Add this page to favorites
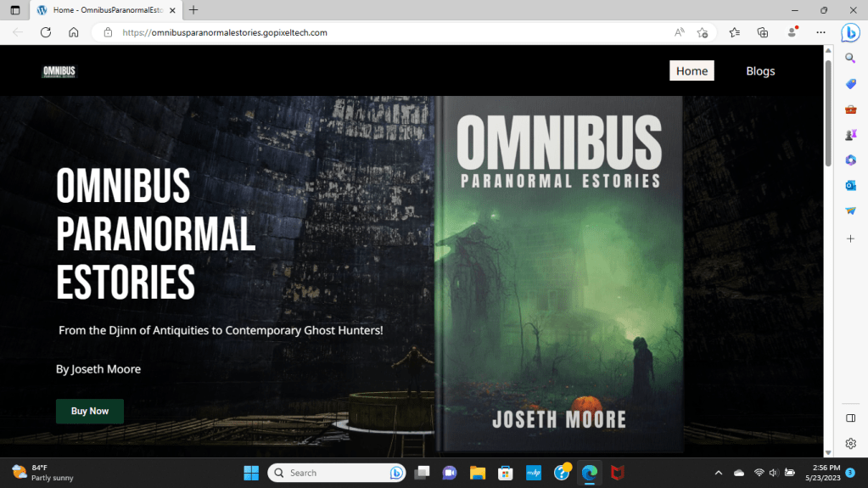 [703, 32]
